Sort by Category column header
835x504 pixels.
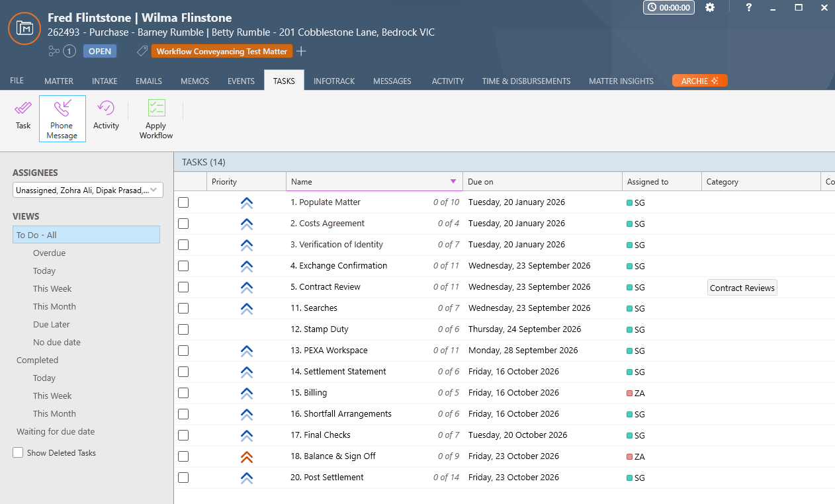[761, 181]
